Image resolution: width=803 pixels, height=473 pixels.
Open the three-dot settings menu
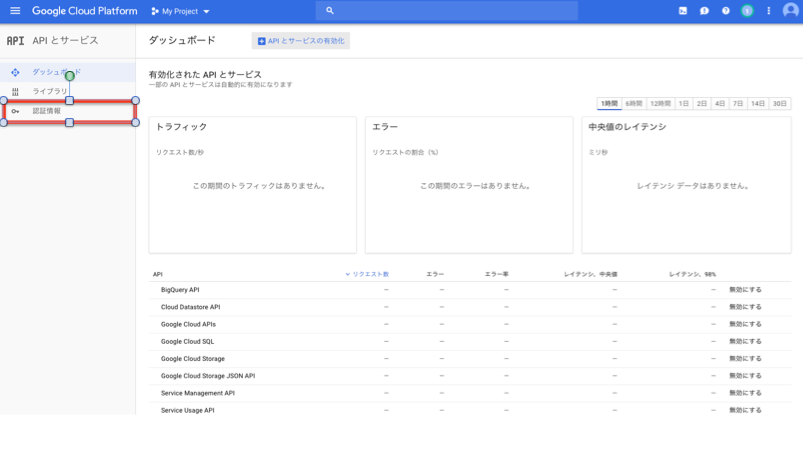[x=769, y=11]
